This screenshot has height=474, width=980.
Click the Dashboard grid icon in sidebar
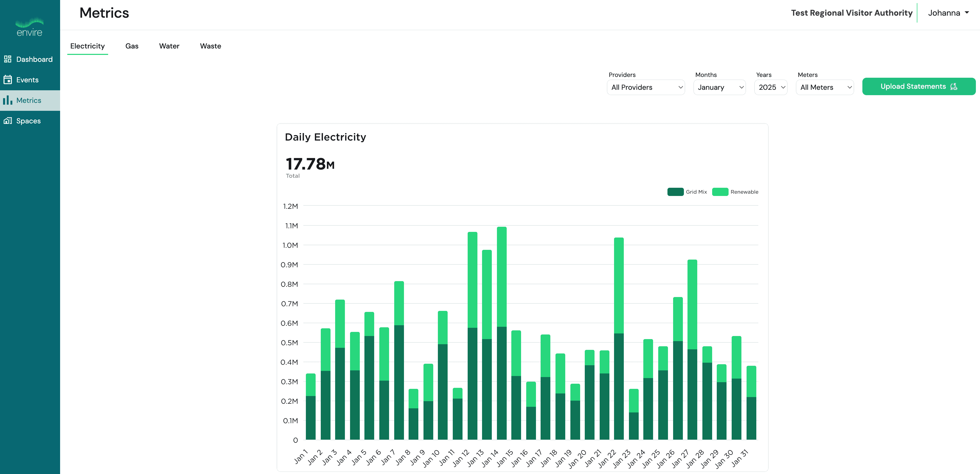pyautogui.click(x=8, y=59)
